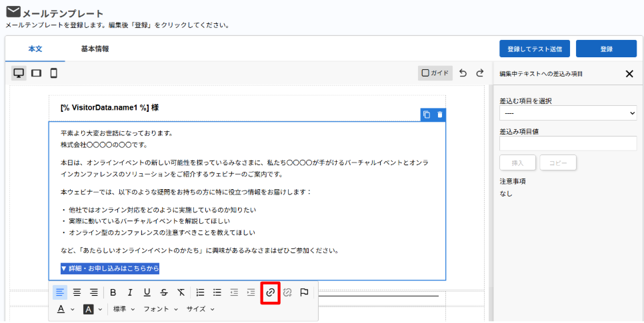Select the 本文 tab
The width and height of the screenshot is (644, 323).
(x=35, y=49)
